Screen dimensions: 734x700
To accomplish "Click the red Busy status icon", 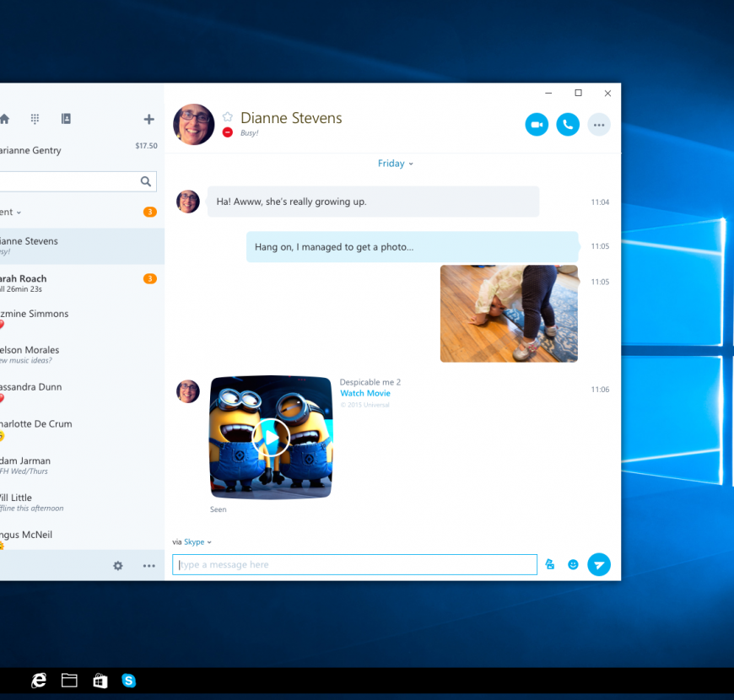I will 228,132.
